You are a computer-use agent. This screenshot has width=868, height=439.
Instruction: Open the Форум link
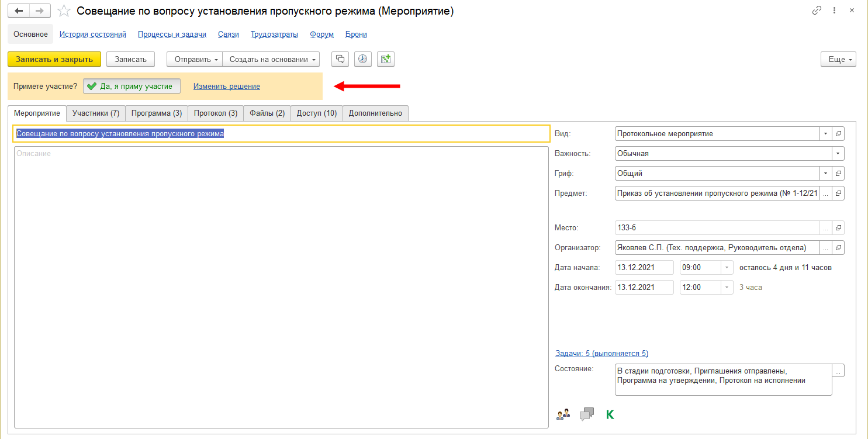[x=321, y=34]
